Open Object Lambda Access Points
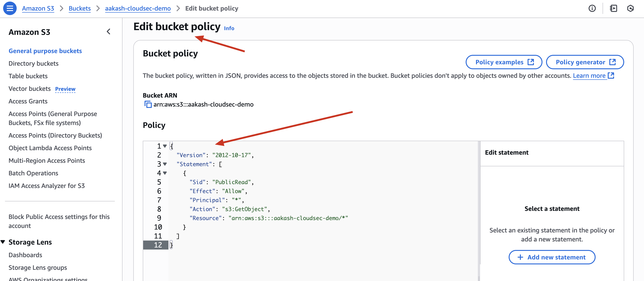The height and width of the screenshot is (281, 644). coord(50,148)
